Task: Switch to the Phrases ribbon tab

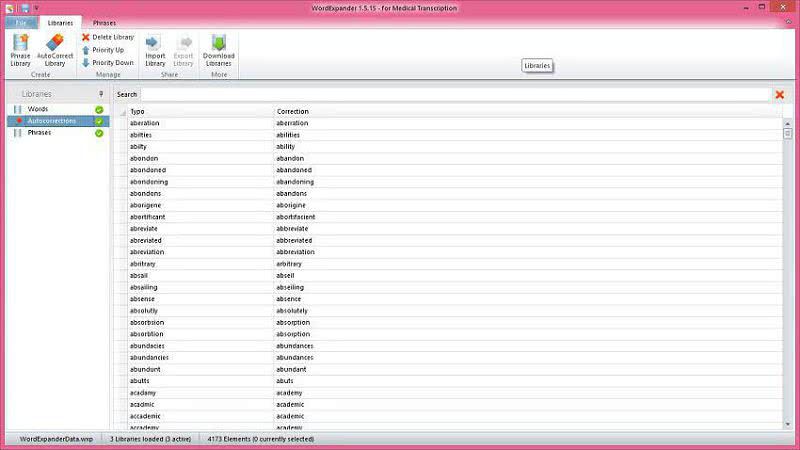Action: coord(104,22)
